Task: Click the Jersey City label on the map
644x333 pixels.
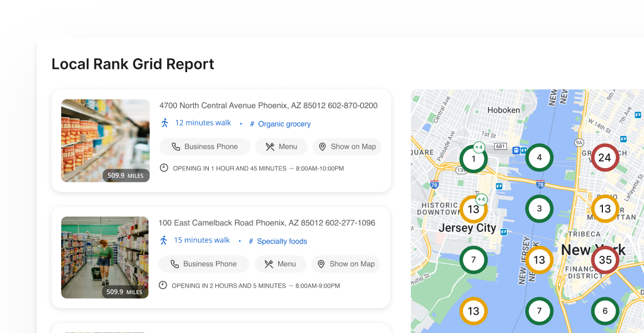Action: point(467,228)
